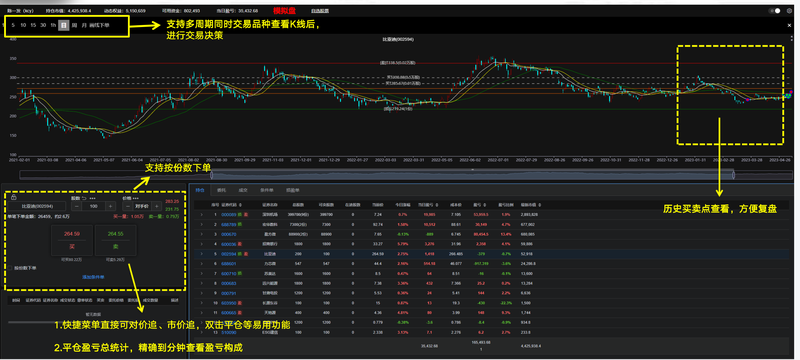Toggle the theme switch beside the gear

click(x=774, y=10)
